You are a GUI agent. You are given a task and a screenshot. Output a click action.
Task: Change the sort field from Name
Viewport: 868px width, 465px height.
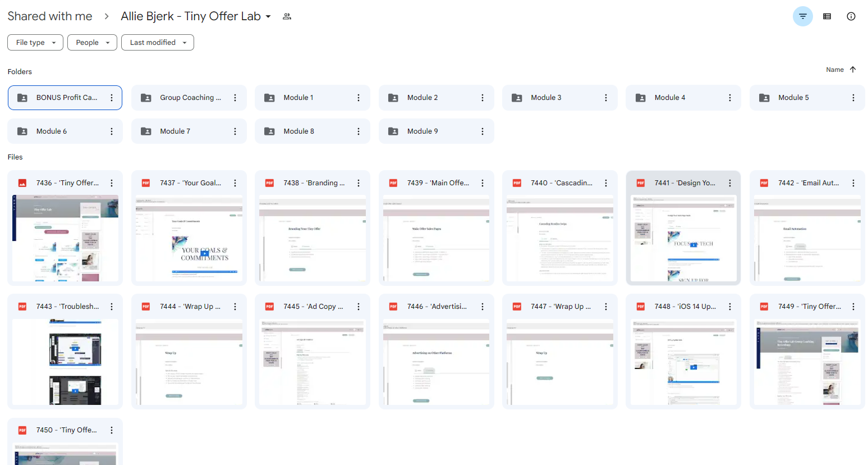834,70
